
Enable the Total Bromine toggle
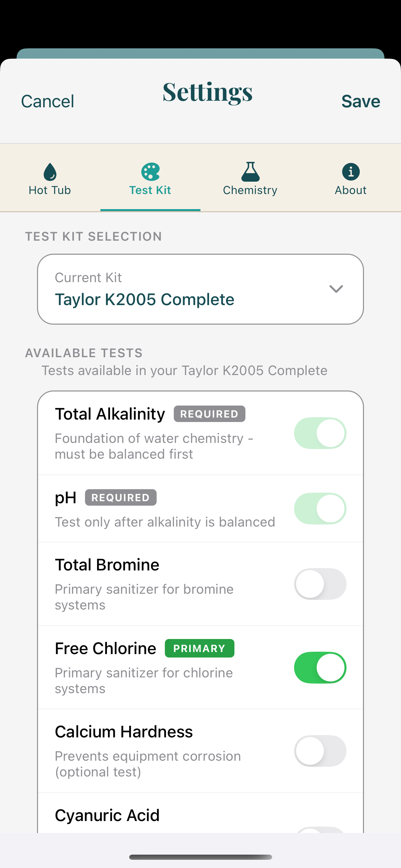tap(320, 584)
